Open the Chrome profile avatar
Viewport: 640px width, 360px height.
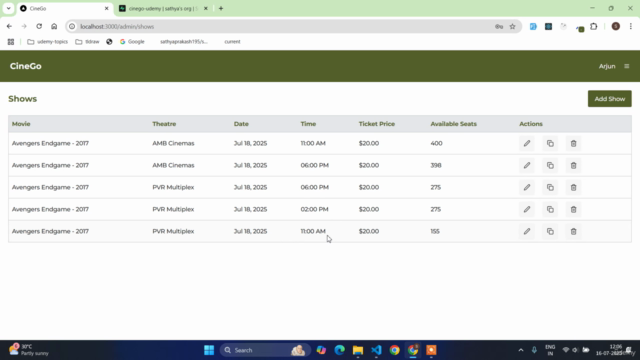point(616,27)
